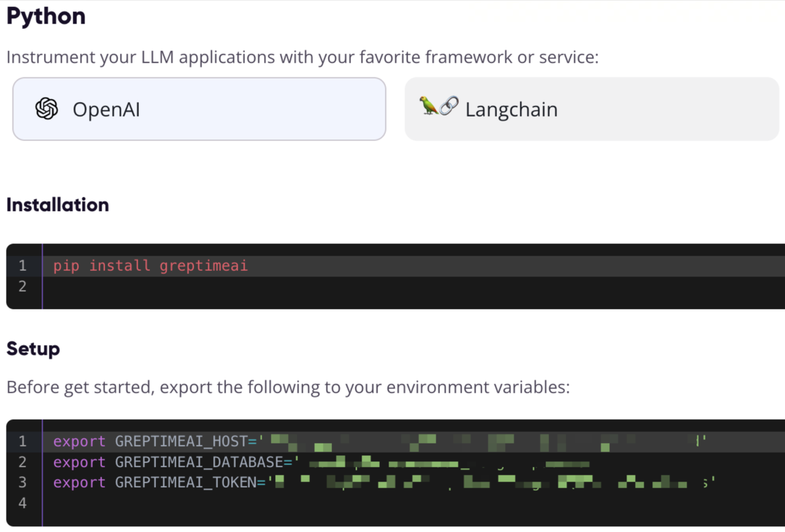
Task: Click the Setup section heading
Action: (x=33, y=348)
